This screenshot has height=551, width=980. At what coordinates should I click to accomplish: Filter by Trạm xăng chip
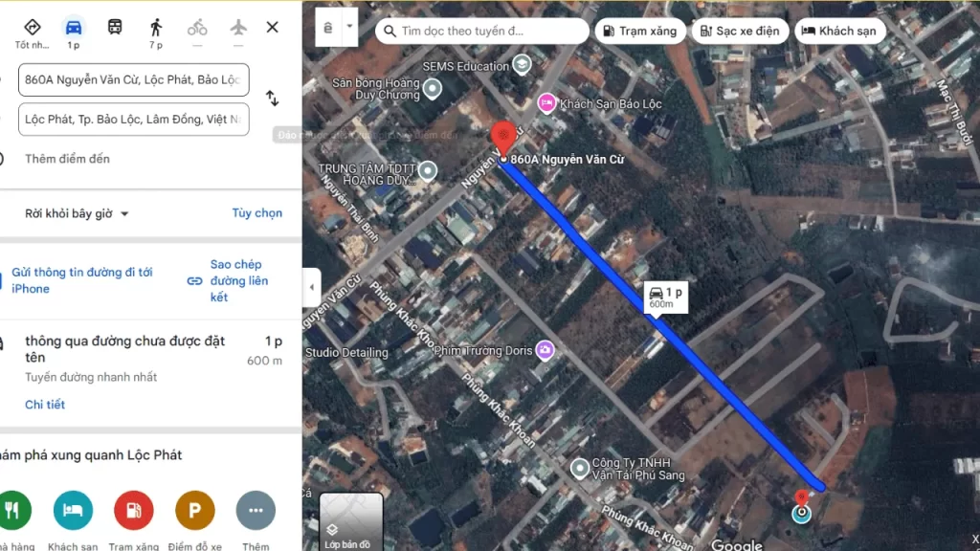[x=640, y=31]
